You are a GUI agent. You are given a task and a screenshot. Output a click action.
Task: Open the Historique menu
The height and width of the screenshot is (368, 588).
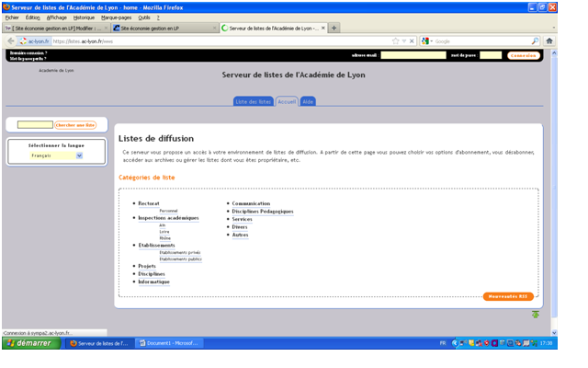click(84, 17)
